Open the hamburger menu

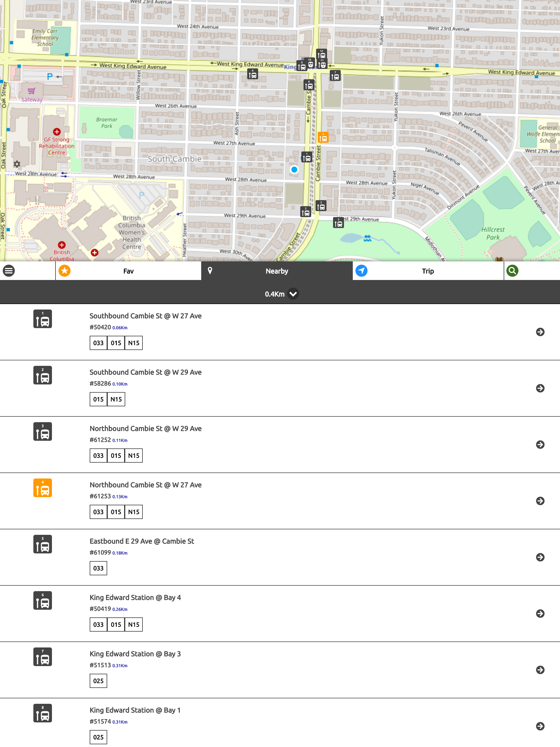(x=9, y=271)
